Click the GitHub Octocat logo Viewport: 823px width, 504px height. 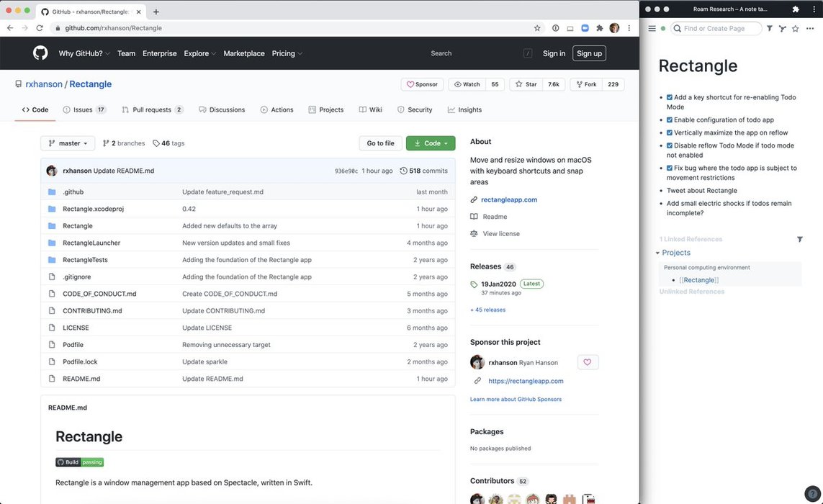(x=40, y=53)
